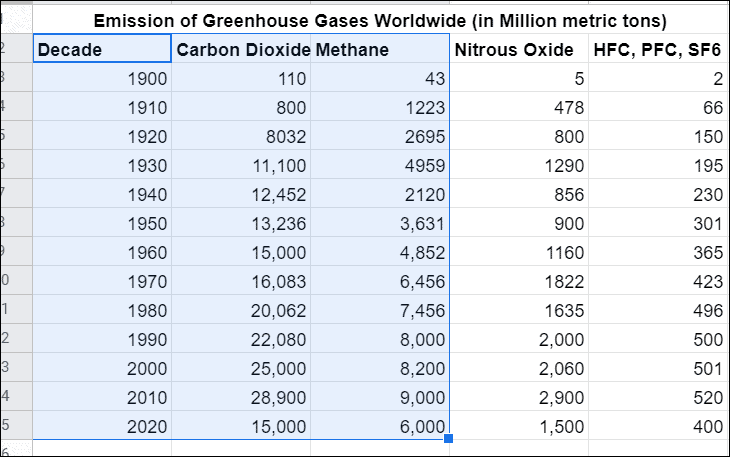Click Carbon Dioxide value 110
Screen dimensions: 730x457
click(x=241, y=77)
